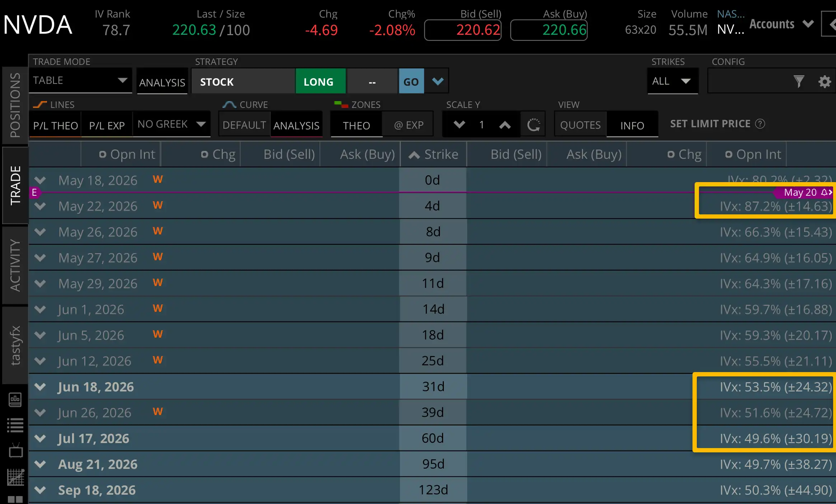Viewport: 836px width, 504px height.
Task: Click the STOCK strategy button
Action: (243, 82)
